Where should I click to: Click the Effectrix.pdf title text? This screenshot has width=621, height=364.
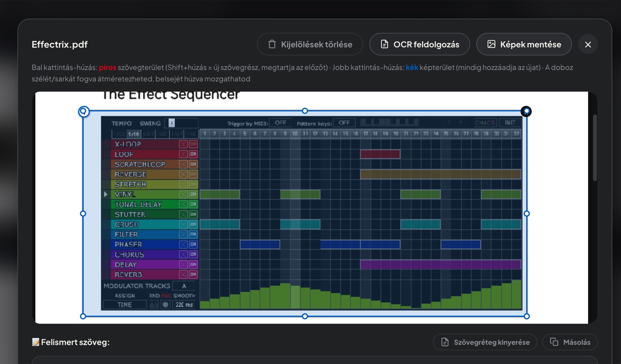click(x=60, y=44)
